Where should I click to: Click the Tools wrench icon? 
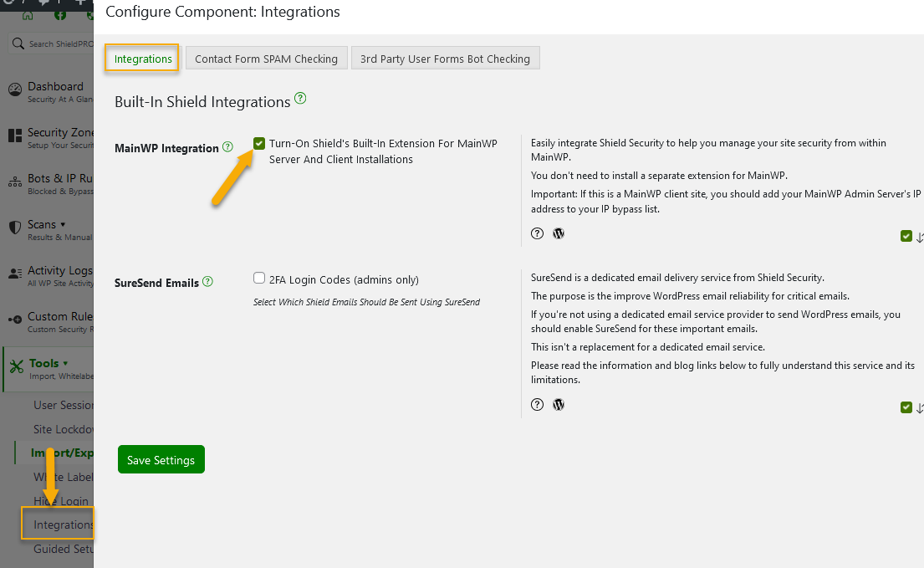(17, 366)
